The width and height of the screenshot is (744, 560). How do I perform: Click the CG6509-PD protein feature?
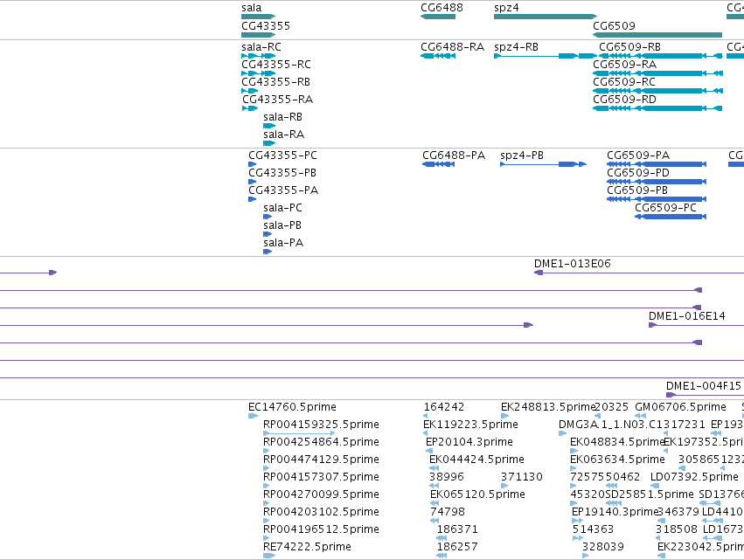[657, 182]
